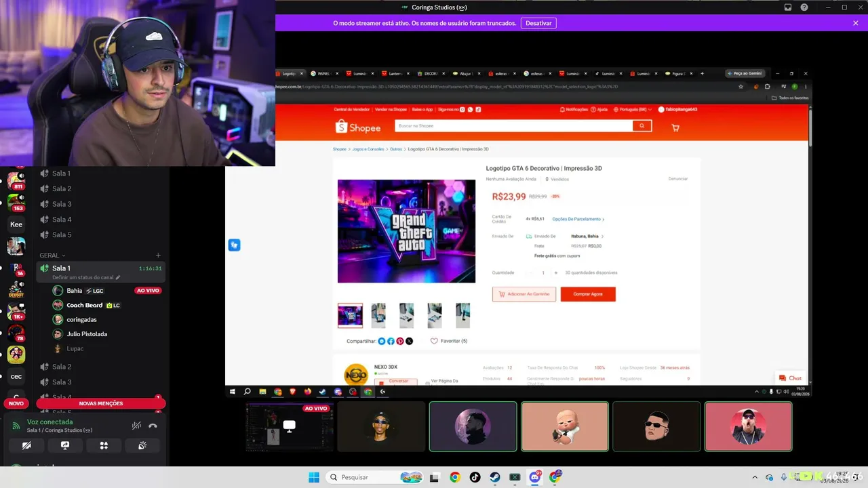The width and height of the screenshot is (868, 488).
Task: Disconnect from the Discord voice call
Action: pyautogui.click(x=153, y=426)
